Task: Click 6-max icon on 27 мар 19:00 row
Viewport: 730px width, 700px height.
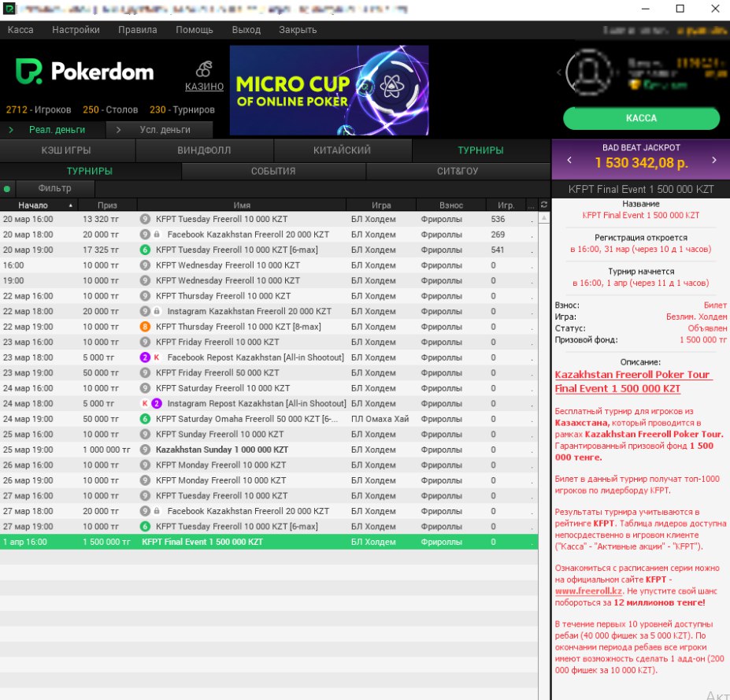Action: [145, 527]
